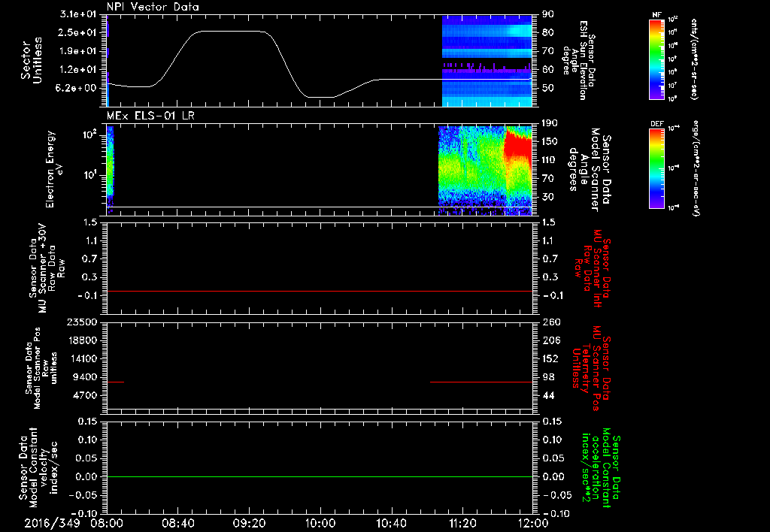Click the DEF color bar legend

pos(656,168)
